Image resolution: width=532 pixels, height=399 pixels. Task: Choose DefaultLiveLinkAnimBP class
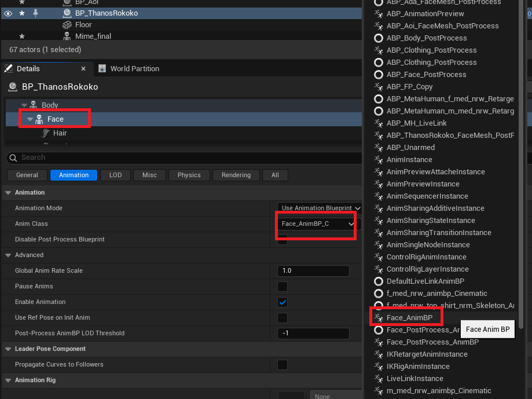pyautogui.click(x=425, y=281)
